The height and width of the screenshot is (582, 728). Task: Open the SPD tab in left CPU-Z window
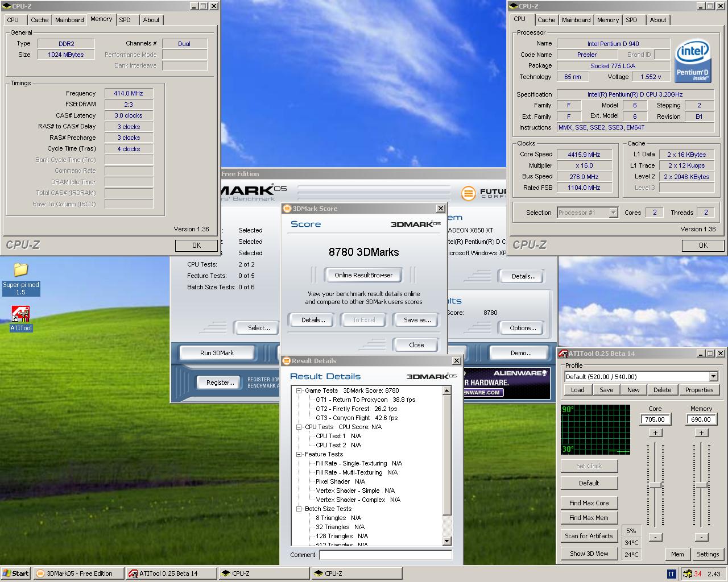point(125,20)
